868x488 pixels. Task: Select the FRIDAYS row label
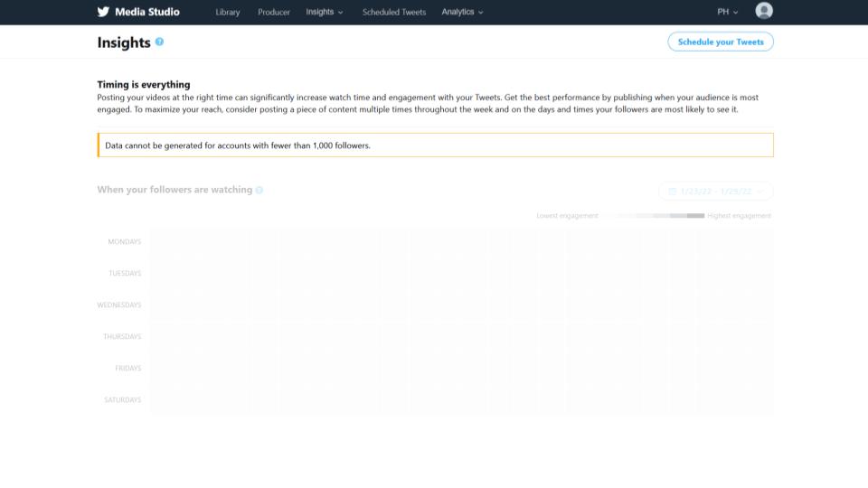click(127, 368)
